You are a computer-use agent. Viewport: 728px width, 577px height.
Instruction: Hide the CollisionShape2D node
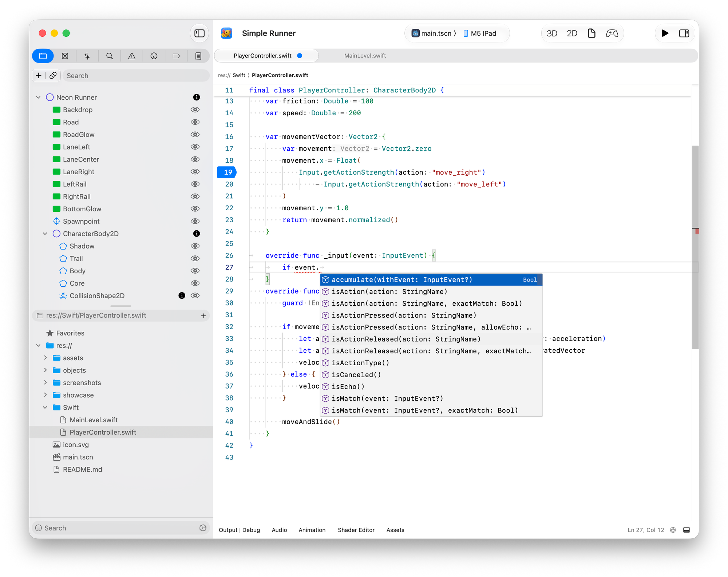click(195, 296)
